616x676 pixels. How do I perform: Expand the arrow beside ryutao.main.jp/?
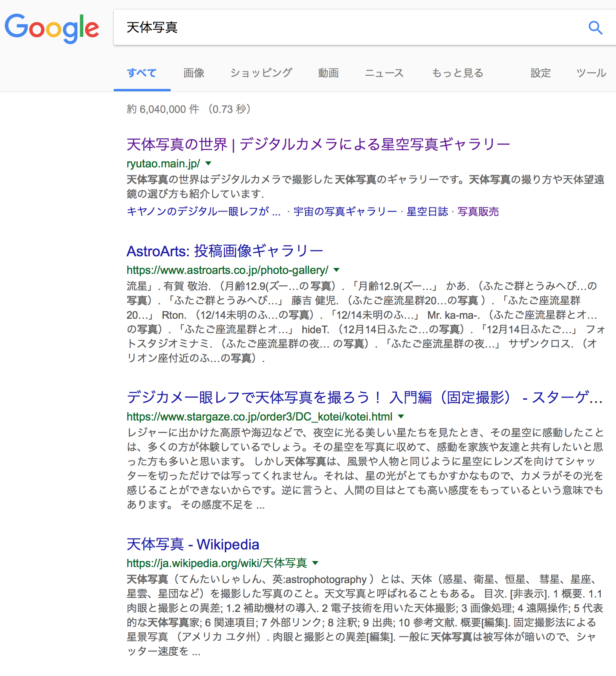208,163
